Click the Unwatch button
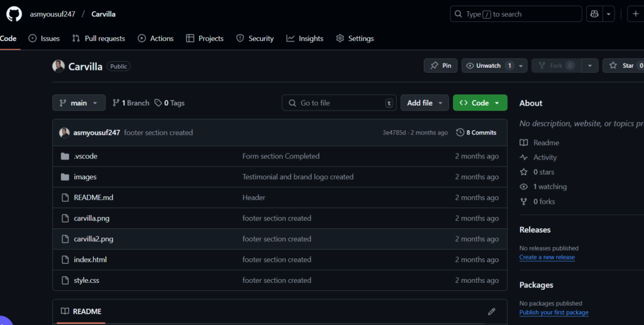This screenshot has height=325, width=644. [x=488, y=65]
